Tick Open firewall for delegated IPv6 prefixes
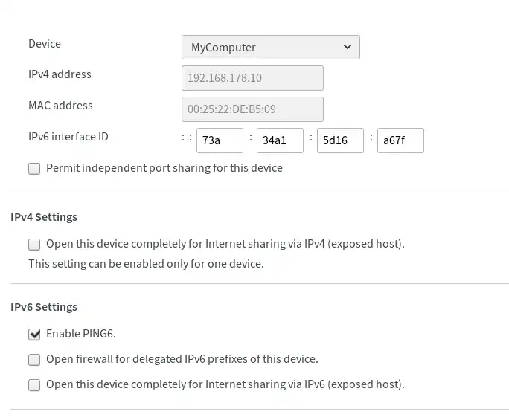This screenshot has width=509, height=420. (34, 359)
